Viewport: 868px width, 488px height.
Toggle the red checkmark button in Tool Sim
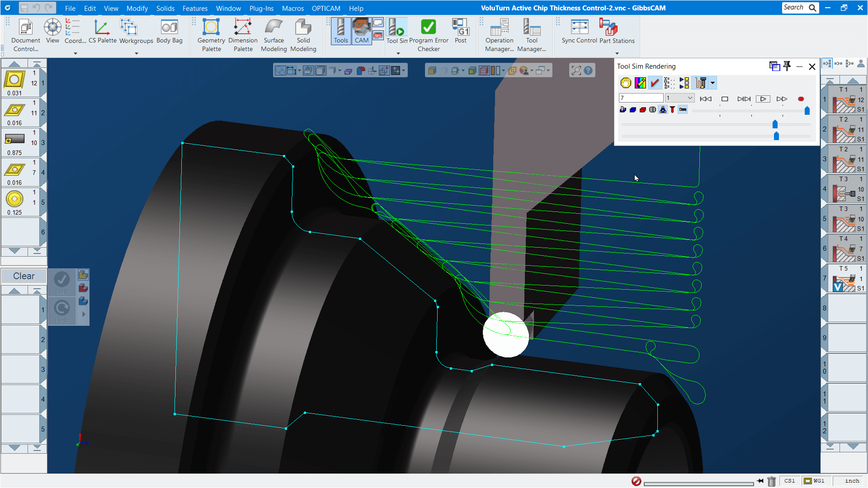tap(655, 83)
